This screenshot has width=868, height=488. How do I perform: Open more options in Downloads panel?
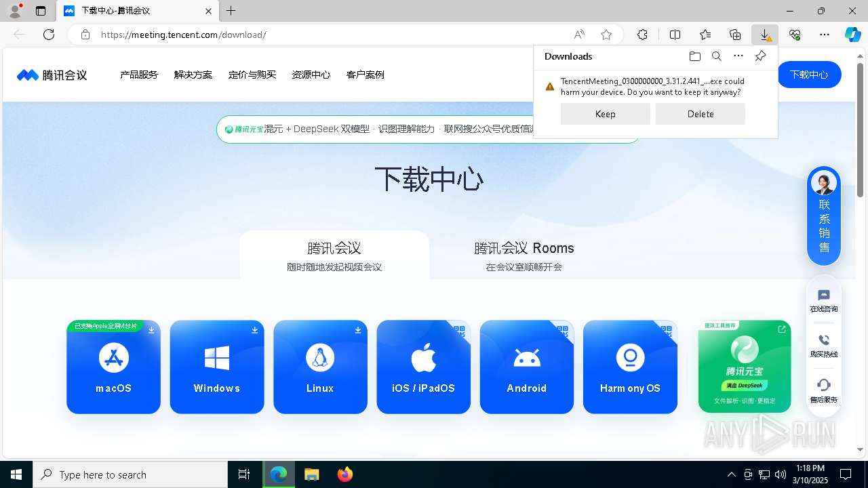click(x=738, y=56)
